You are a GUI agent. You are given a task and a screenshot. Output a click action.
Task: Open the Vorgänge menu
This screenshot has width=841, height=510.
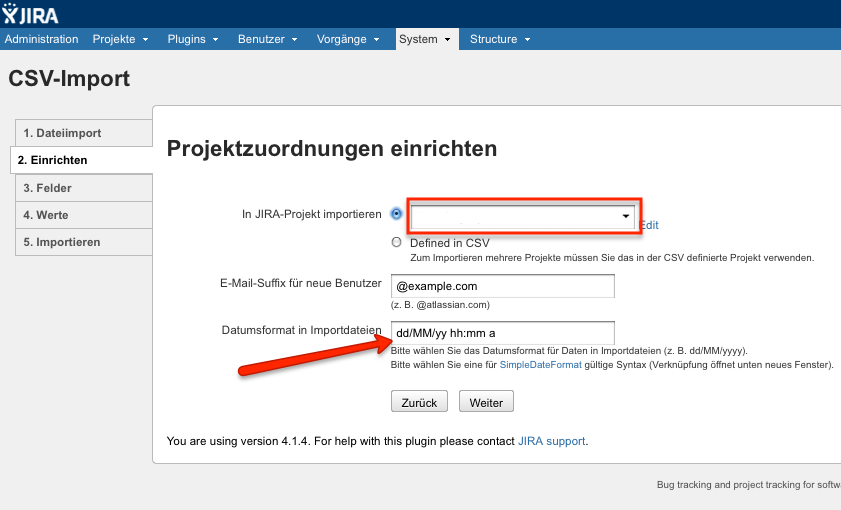coord(348,39)
